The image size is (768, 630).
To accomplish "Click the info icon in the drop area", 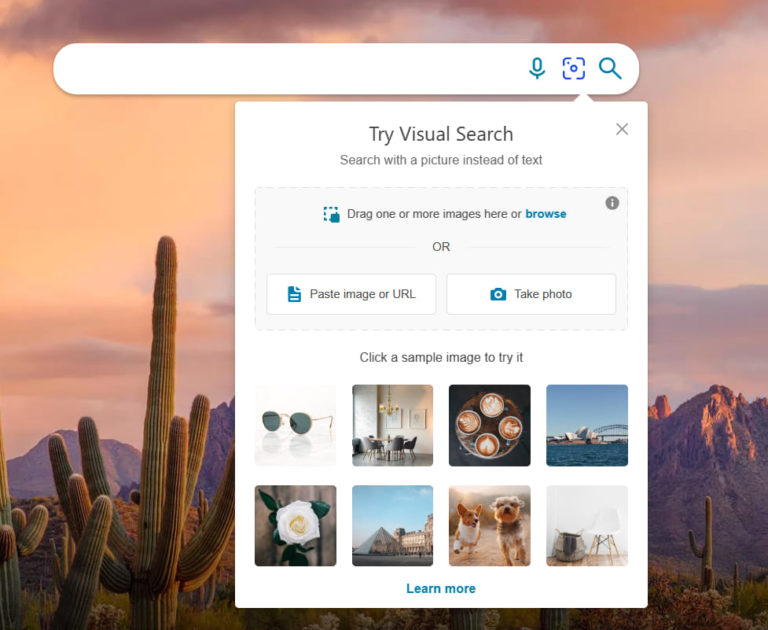I will 612,203.
